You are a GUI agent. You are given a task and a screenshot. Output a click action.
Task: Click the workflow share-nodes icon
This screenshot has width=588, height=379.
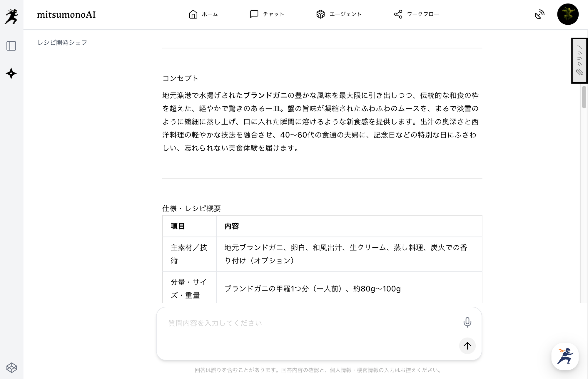click(398, 14)
